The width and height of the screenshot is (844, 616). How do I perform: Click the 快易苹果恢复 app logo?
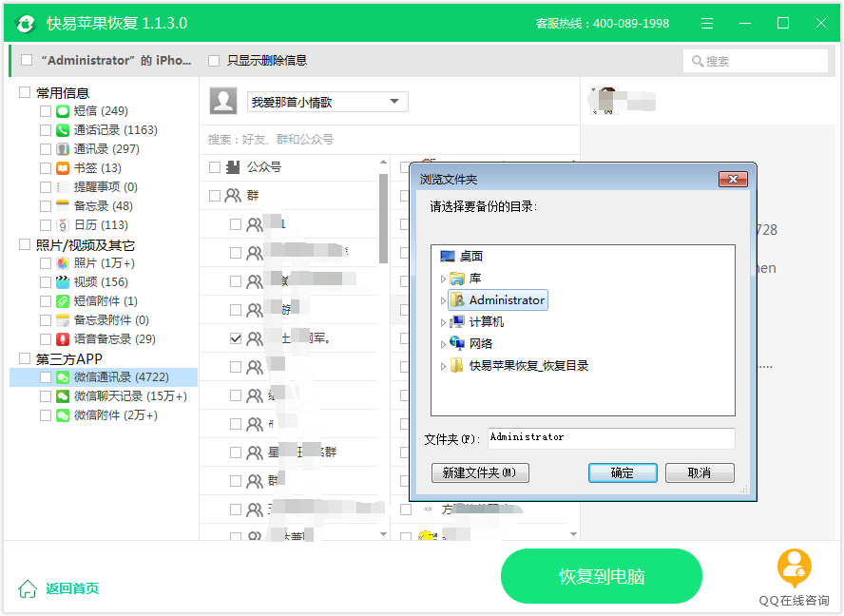pos(26,23)
